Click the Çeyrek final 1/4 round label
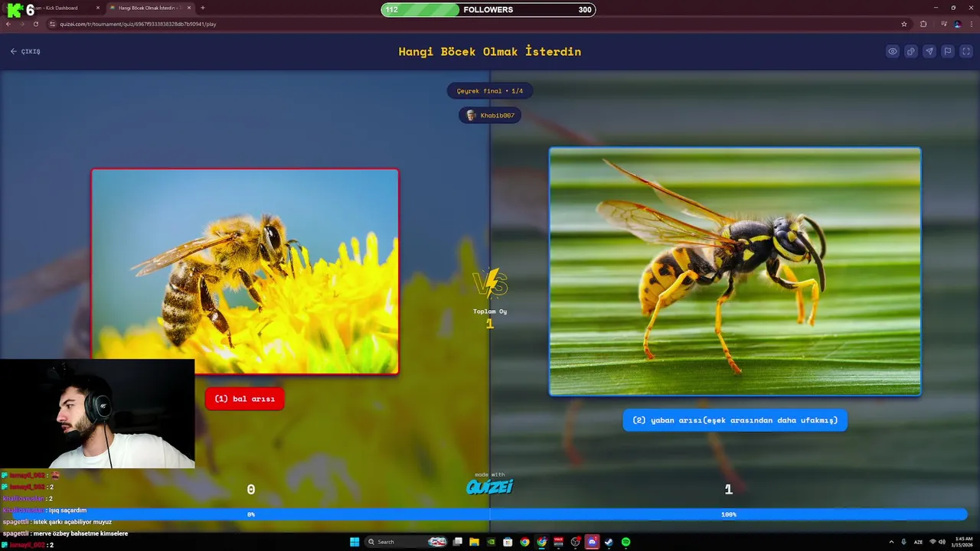Screen dimensions: 980x551 [x=490, y=91]
